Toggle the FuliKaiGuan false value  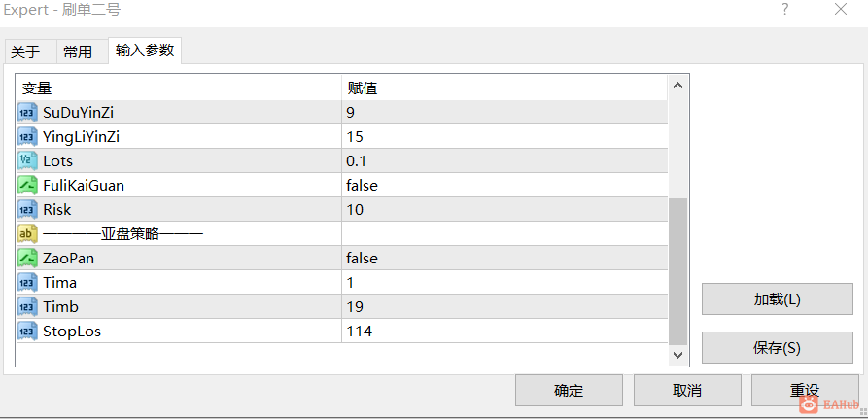(x=504, y=186)
